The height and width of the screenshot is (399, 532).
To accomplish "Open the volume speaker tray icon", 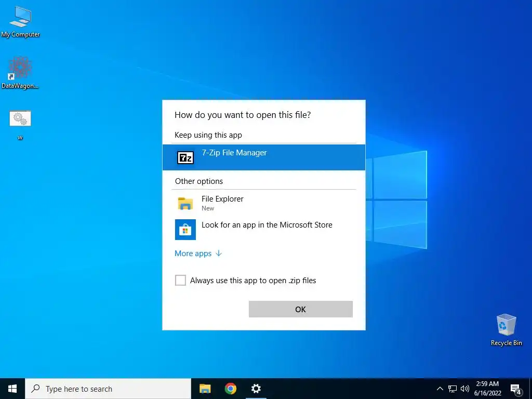I will pyautogui.click(x=465, y=389).
